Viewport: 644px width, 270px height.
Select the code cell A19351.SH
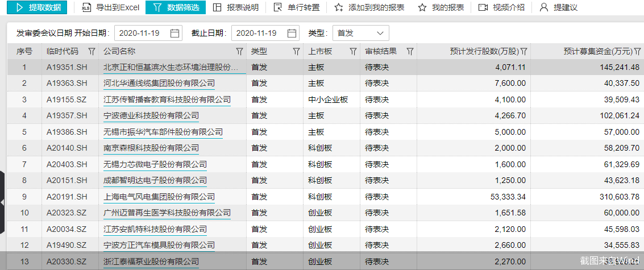click(67, 68)
